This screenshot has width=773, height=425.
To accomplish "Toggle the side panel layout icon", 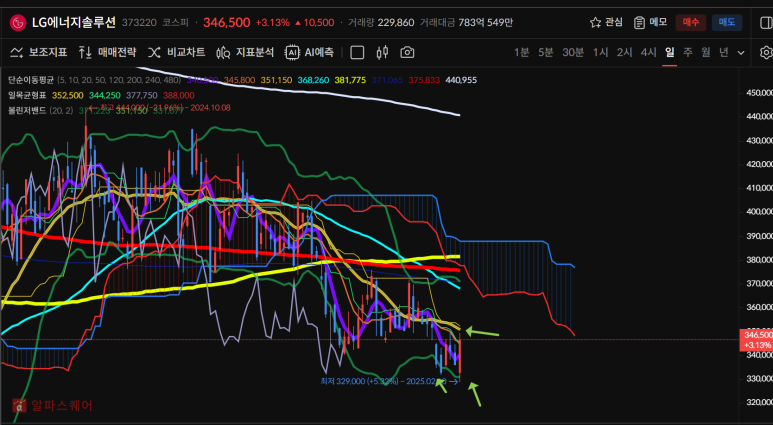I will [766, 23].
